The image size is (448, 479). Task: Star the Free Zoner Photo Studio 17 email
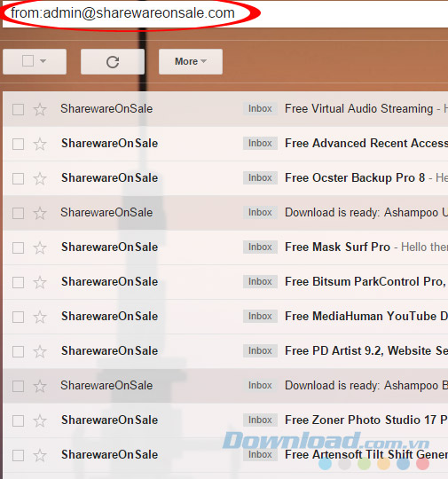point(40,420)
